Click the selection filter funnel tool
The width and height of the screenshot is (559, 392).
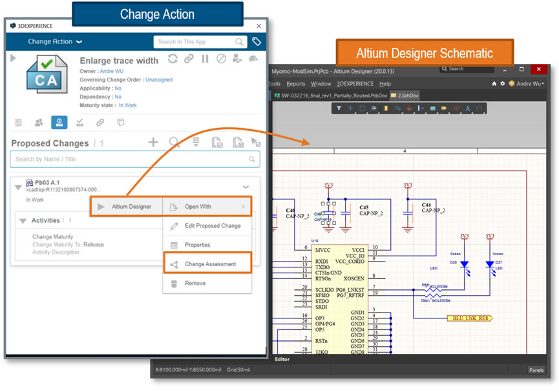click(339, 108)
